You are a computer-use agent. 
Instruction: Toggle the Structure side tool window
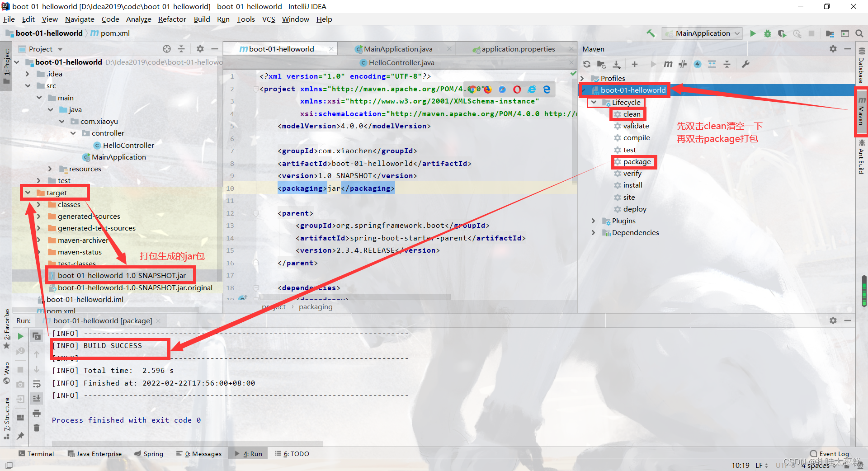coord(6,418)
